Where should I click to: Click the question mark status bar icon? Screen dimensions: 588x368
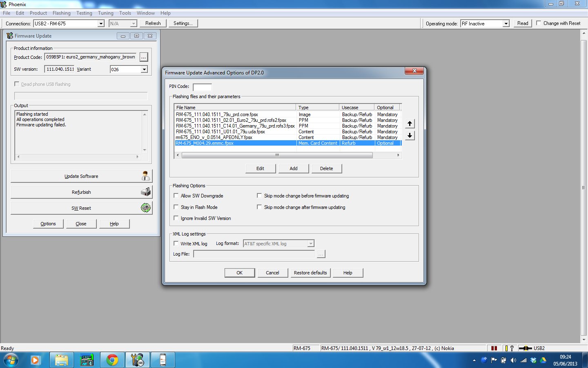point(512,348)
